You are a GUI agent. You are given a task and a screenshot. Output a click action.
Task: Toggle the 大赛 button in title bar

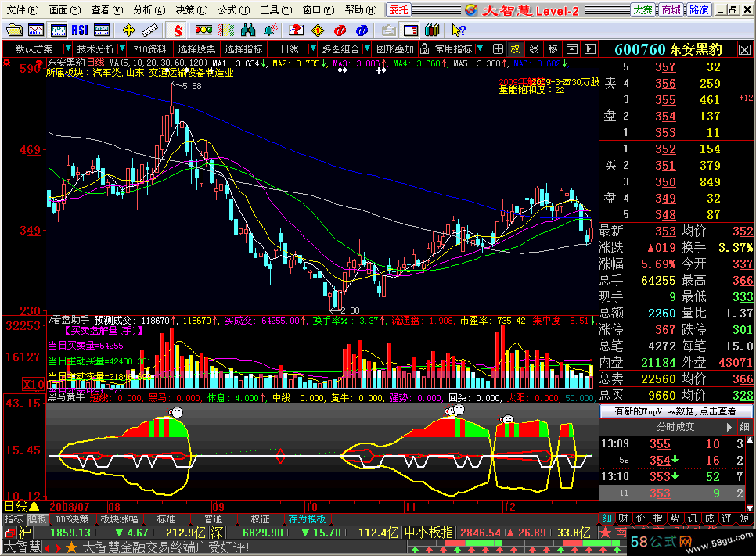[643, 10]
